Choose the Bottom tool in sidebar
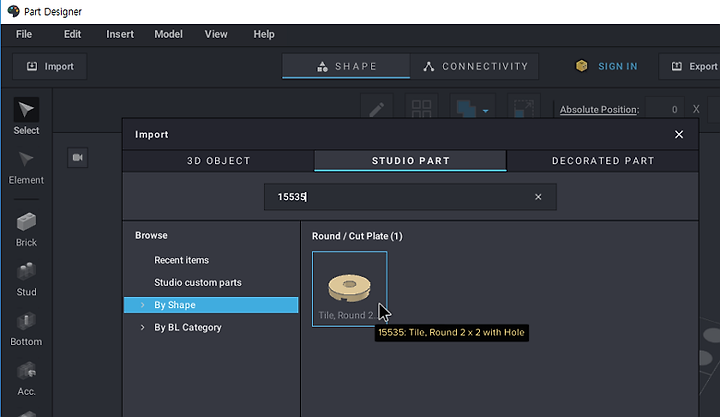The height and width of the screenshot is (417, 720). coord(26,329)
